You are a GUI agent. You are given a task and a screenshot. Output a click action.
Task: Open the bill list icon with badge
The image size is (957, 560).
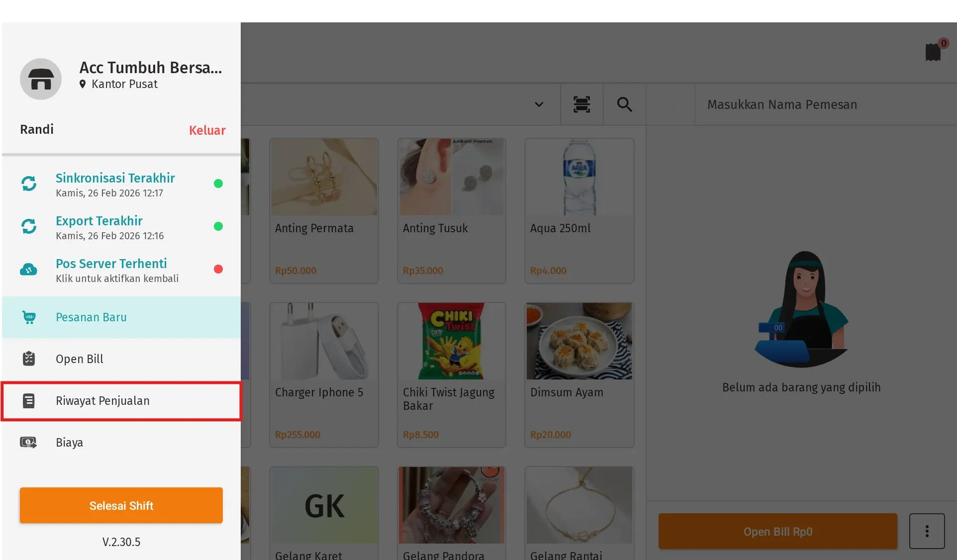934,52
